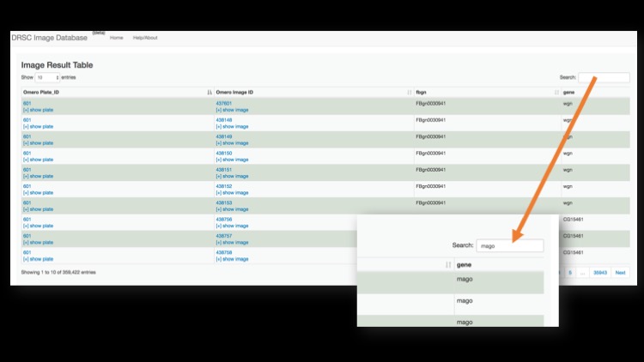The image size is (644, 362).
Task: Click the Omero Image ID column sort icon
Action: coord(409,93)
